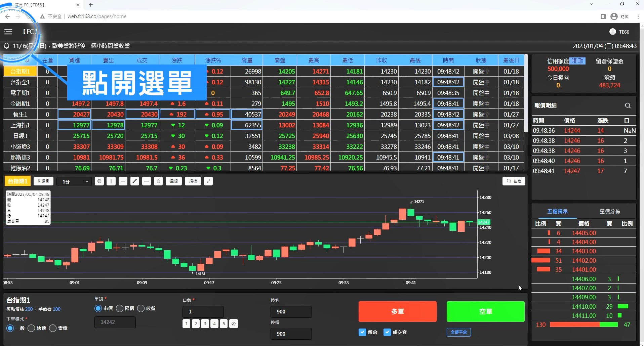Click the 全部平倉 close-all button
The image size is (644, 346).
459,332
